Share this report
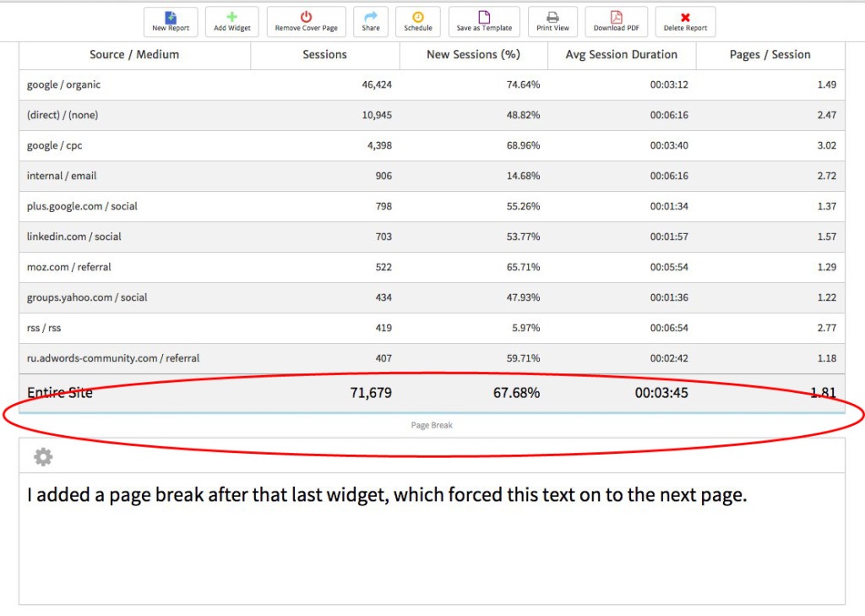 point(370,21)
